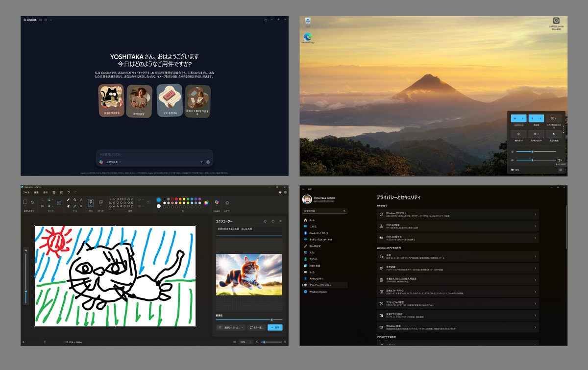Open the Microsoft Edge desktop shortcut
Image resolution: width=588 pixels, height=370 pixels.
(308, 38)
